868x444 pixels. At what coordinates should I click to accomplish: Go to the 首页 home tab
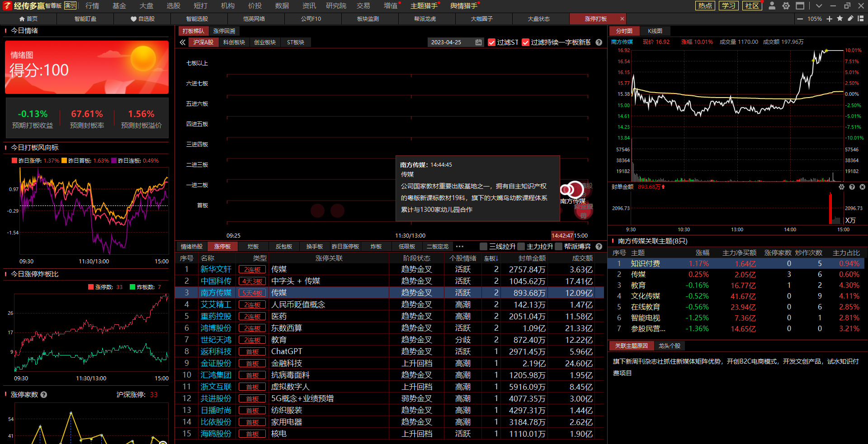[28, 19]
